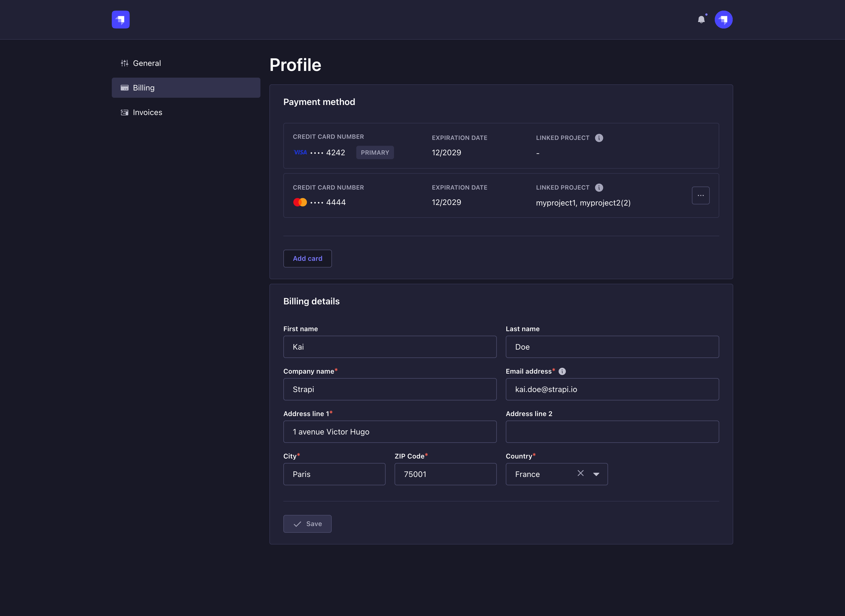Click the PRIMARY badge on the Visa card

click(374, 152)
